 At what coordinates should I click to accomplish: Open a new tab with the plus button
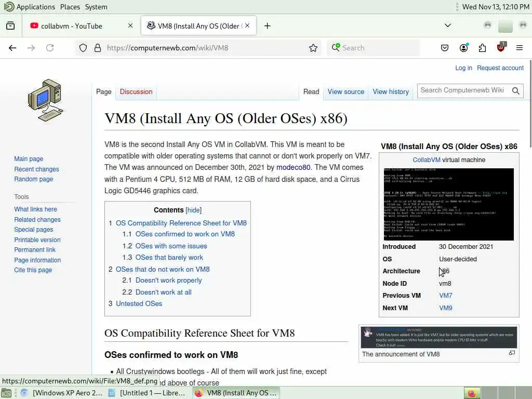(x=268, y=26)
